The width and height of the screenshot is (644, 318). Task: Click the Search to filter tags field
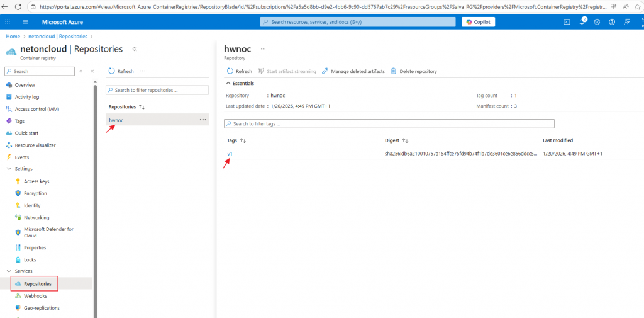(390, 123)
